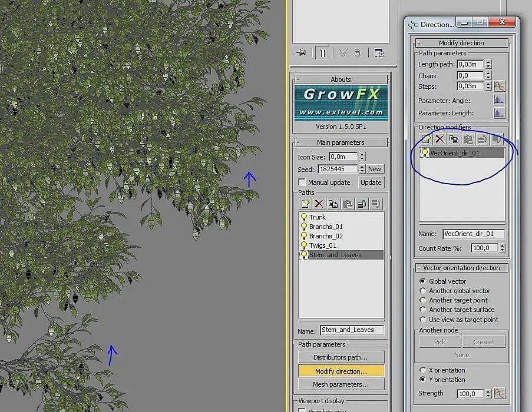Paste path in Paths toolbar

tap(348, 204)
